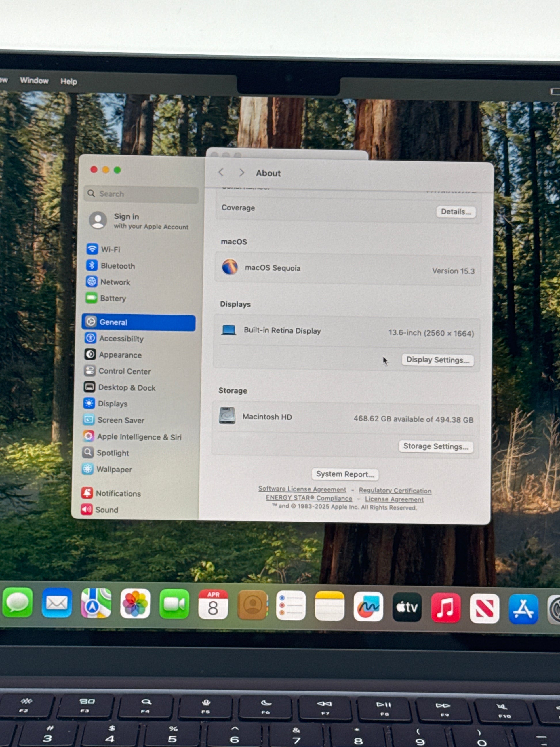The image size is (560, 747).
Task: Open FaceTime from the Dock
Action: (174, 604)
